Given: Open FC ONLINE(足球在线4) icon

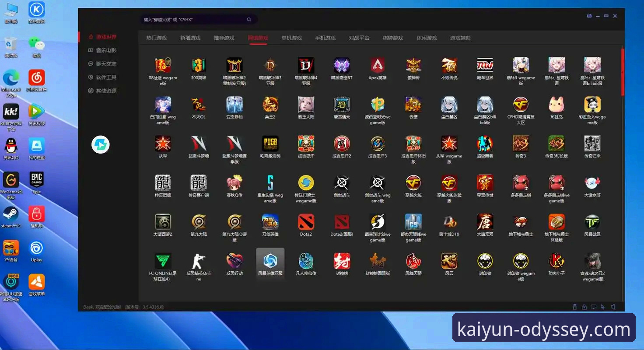Looking at the screenshot, I should point(163,261).
